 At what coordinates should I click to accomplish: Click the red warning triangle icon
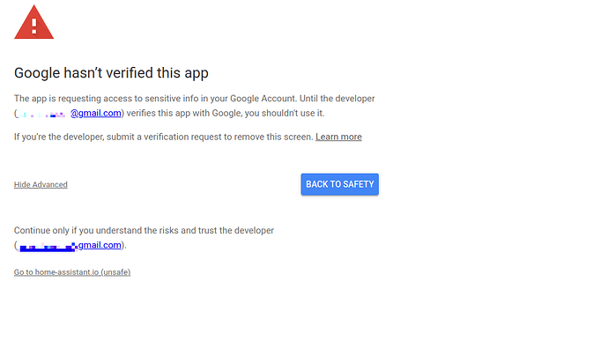click(33, 23)
